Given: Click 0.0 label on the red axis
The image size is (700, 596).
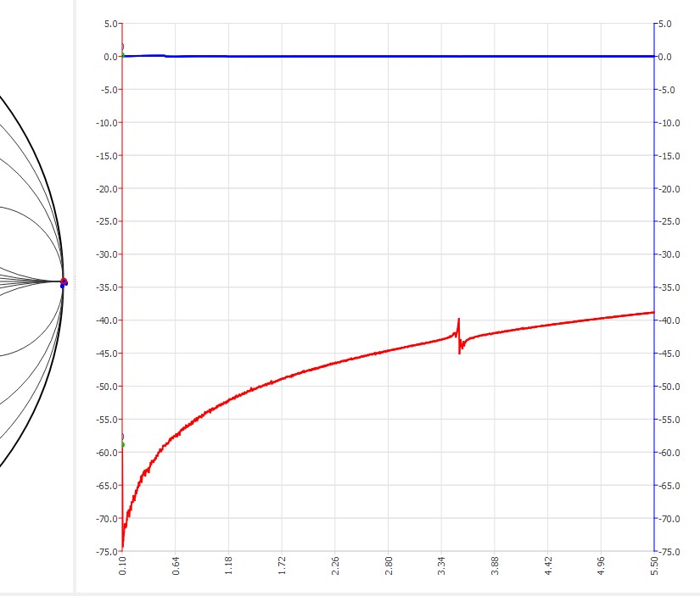Looking at the screenshot, I should click(110, 57).
